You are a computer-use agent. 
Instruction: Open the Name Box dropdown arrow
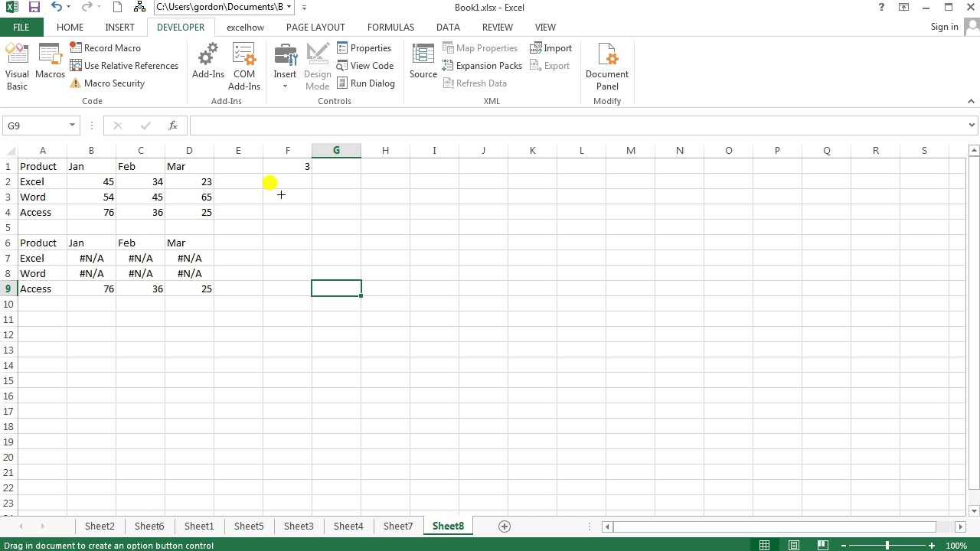(72, 126)
